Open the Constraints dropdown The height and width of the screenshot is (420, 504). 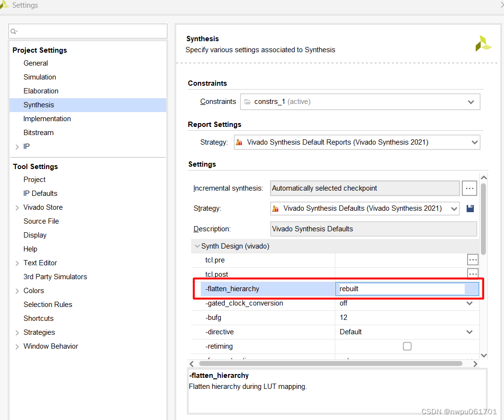[x=360, y=102]
